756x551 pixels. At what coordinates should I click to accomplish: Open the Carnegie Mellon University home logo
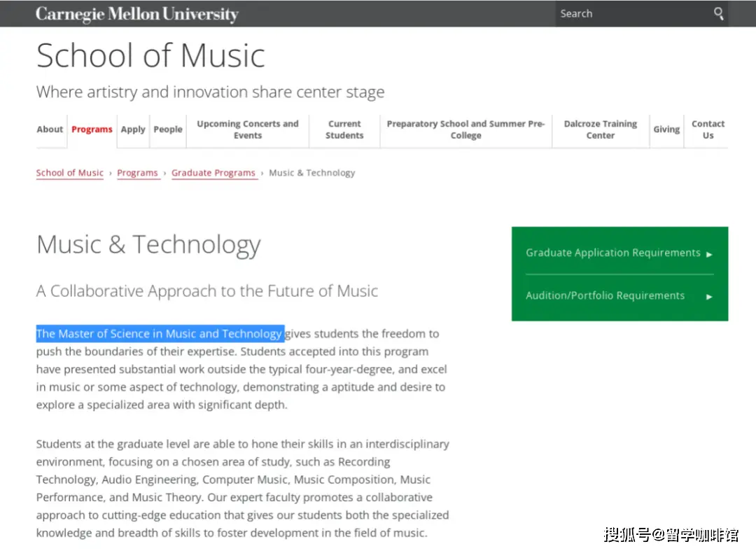[x=137, y=14]
